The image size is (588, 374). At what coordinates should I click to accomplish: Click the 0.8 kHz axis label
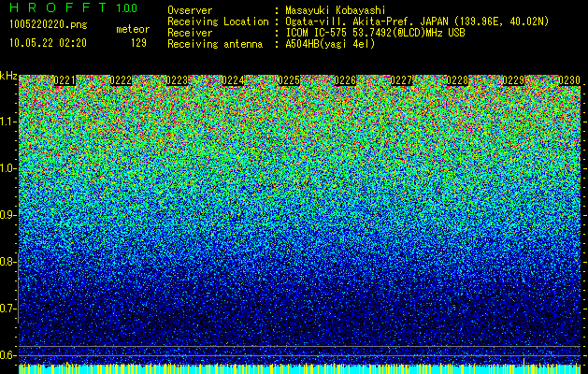[7, 262]
